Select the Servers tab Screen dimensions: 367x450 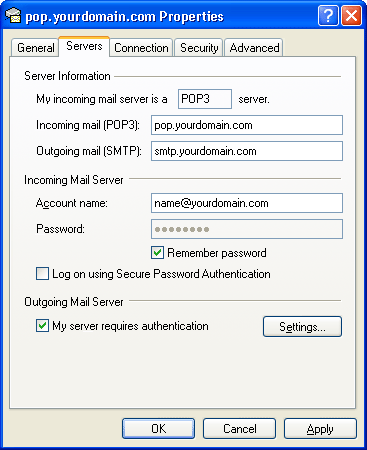[84, 46]
